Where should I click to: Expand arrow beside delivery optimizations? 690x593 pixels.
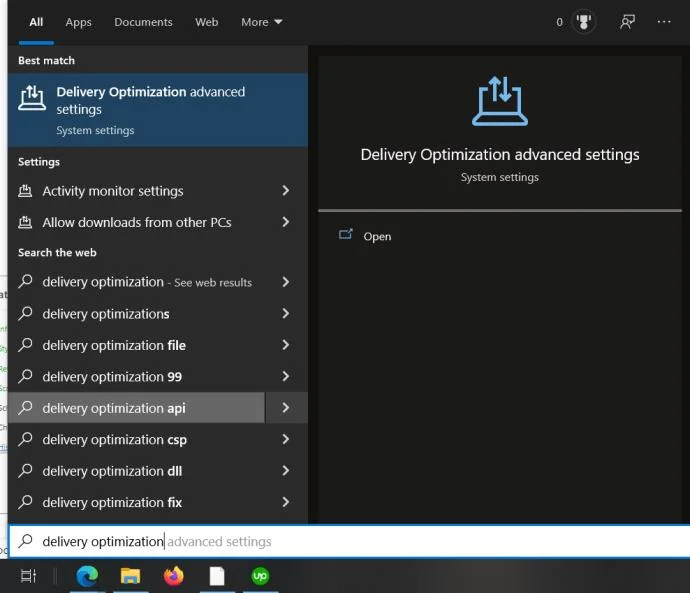[x=286, y=313]
